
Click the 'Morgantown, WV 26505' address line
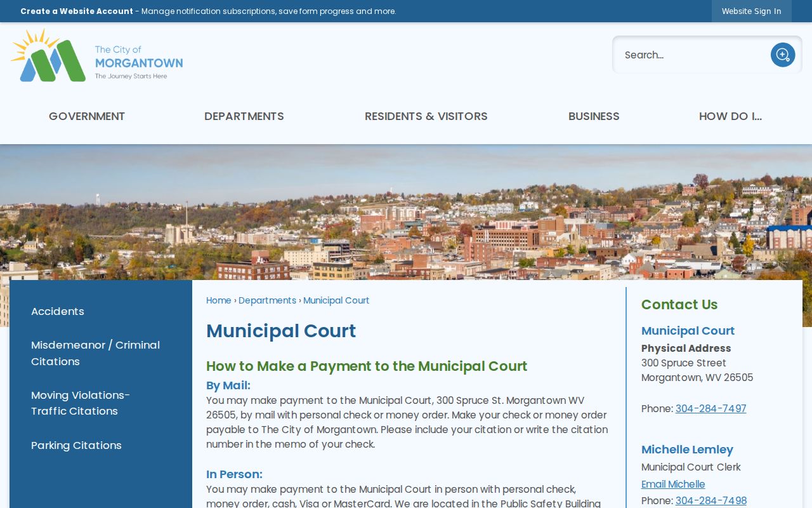click(x=697, y=377)
